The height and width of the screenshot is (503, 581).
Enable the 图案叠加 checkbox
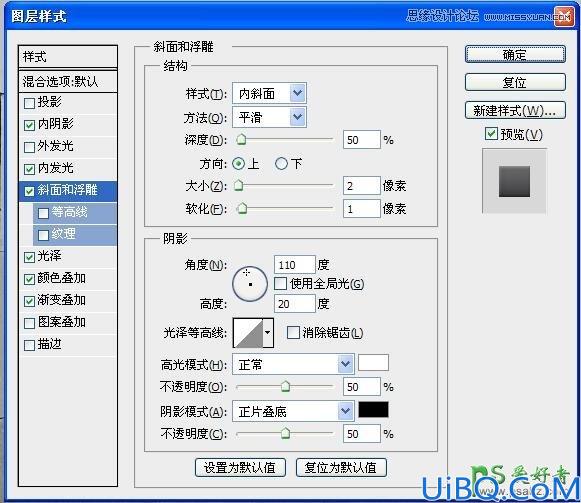[29, 323]
